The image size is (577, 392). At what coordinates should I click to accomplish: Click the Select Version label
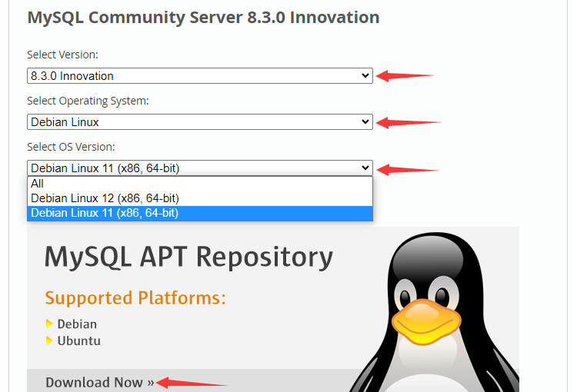point(62,55)
